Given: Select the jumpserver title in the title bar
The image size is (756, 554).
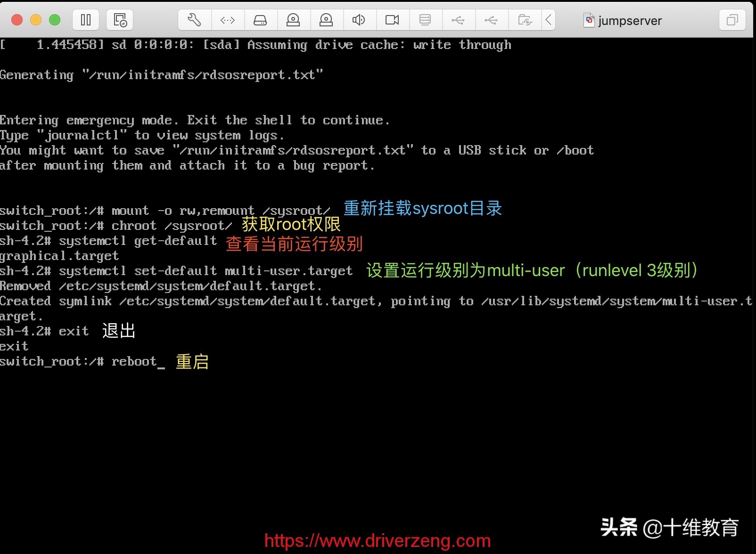Looking at the screenshot, I should [630, 20].
